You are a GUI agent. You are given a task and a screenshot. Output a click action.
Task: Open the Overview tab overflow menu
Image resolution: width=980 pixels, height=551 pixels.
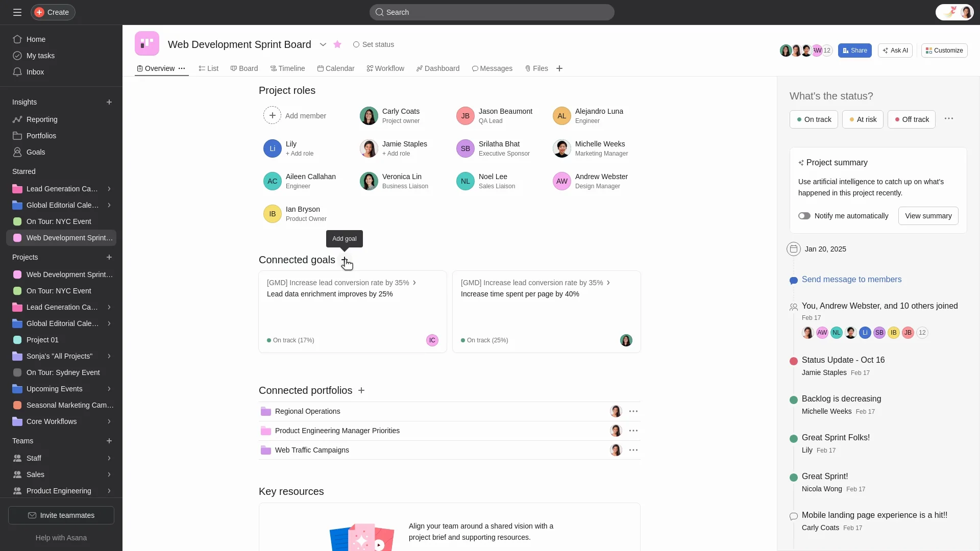point(182,68)
